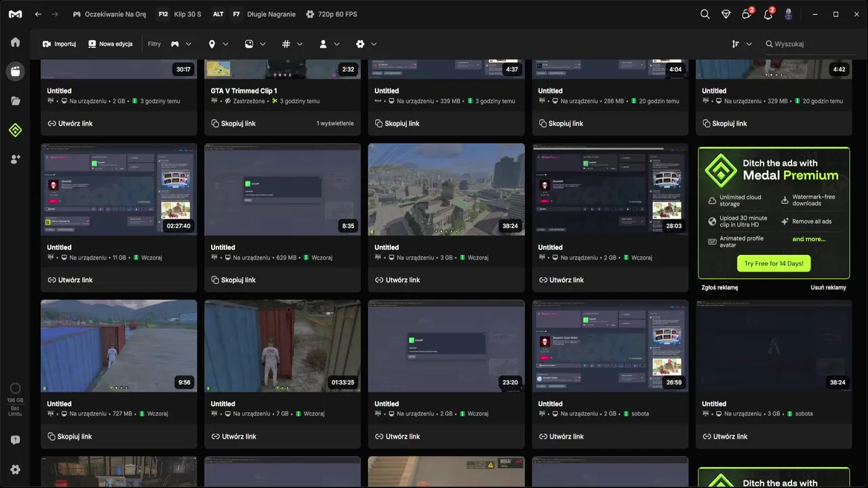Image resolution: width=868 pixels, height=488 pixels.
Task: Check the 196 GB storage indicator
Action: [x=15, y=399]
